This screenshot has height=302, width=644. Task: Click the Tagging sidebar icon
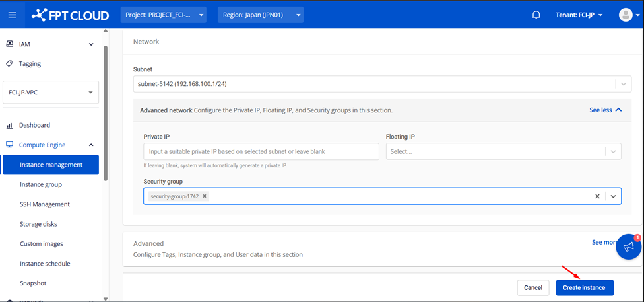(x=10, y=64)
